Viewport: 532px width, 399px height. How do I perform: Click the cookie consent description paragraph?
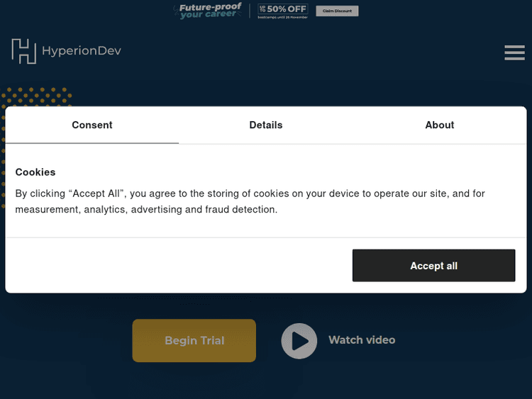pyautogui.click(x=250, y=201)
